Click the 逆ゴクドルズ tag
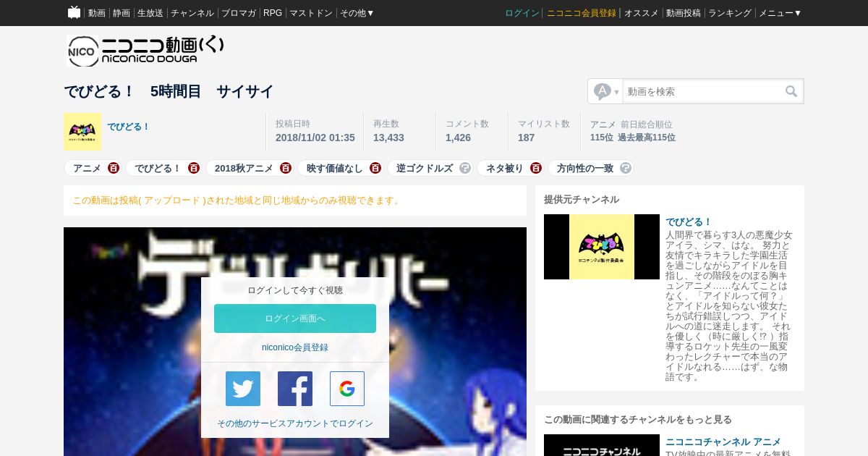 click(425, 168)
